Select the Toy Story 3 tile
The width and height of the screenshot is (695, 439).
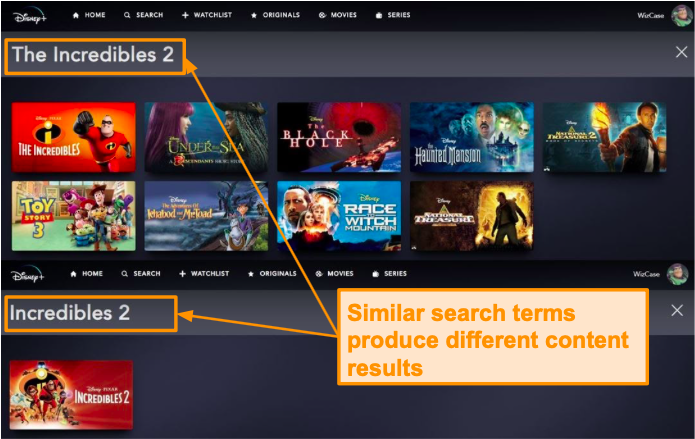click(x=74, y=216)
